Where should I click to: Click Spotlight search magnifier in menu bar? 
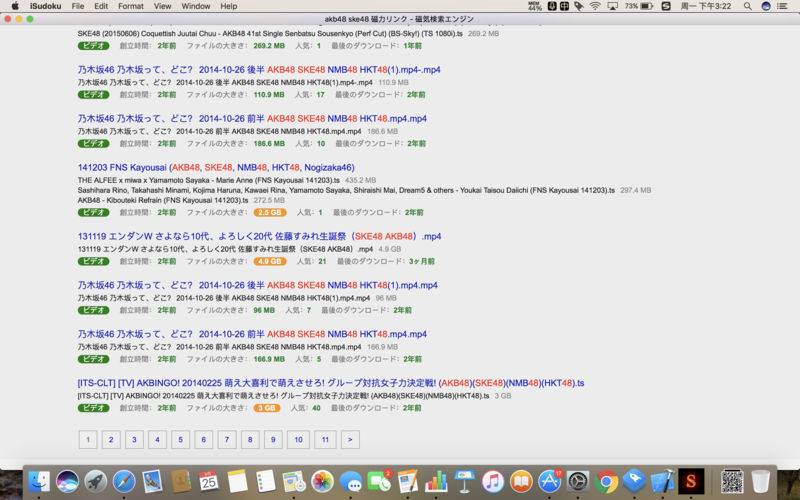pos(747,6)
